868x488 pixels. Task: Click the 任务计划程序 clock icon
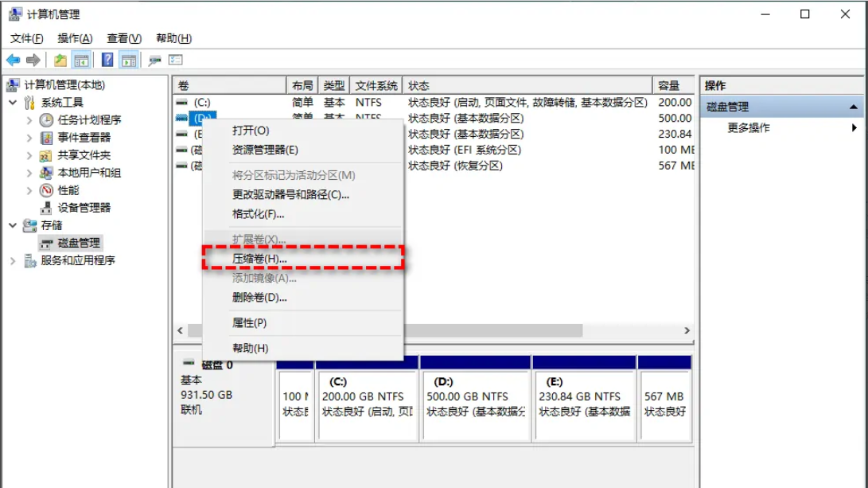click(46, 120)
